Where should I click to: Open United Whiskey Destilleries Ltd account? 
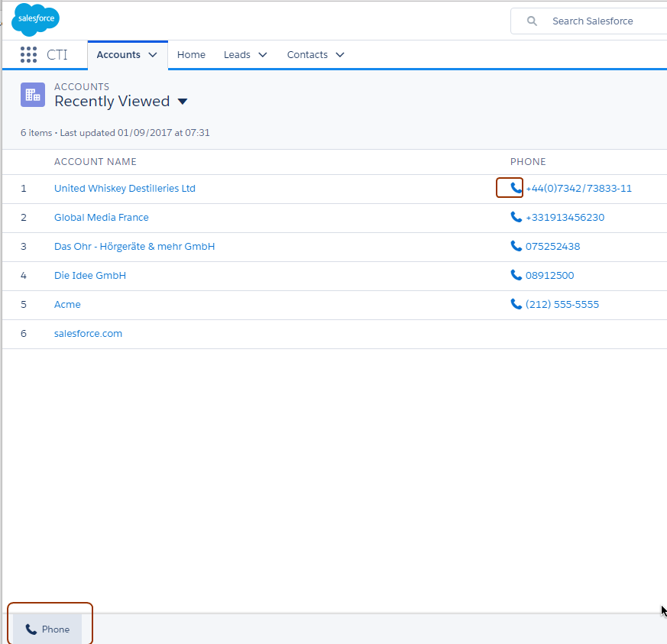click(125, 189)
